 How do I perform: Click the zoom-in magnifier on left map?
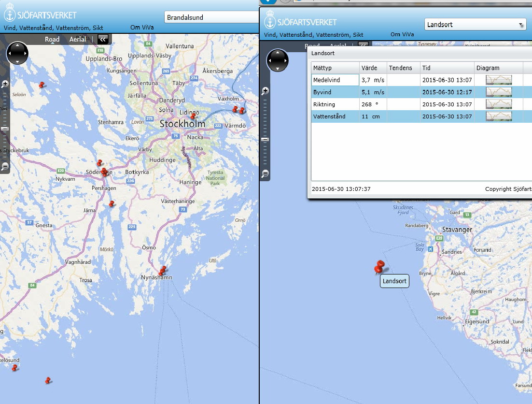(5, 84)
